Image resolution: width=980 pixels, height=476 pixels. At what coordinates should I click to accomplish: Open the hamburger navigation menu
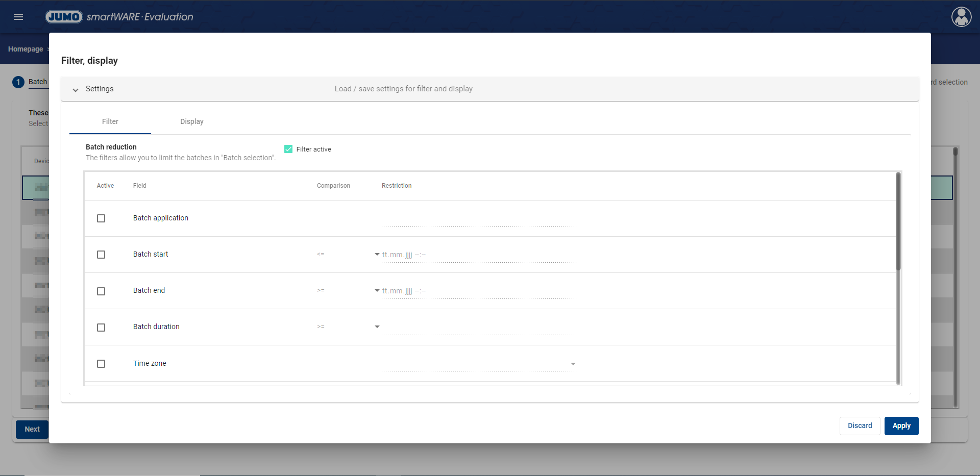tap(18, 17)
